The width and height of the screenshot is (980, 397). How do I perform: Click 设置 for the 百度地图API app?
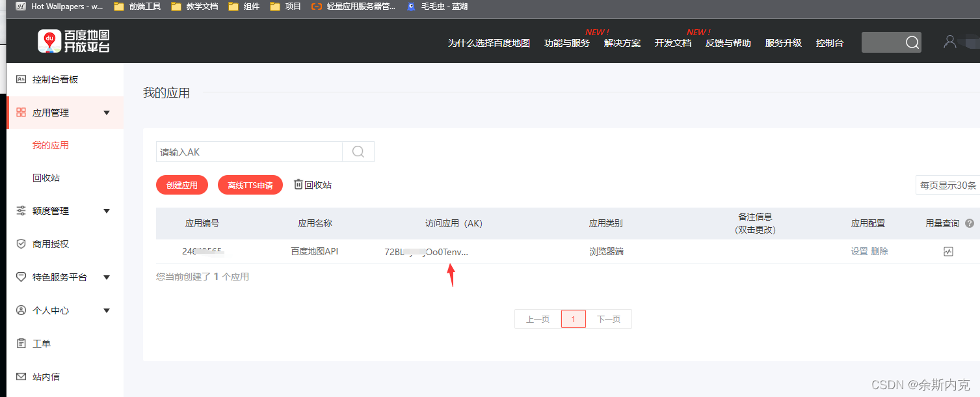pyautogui.click(x=860, y=251)
